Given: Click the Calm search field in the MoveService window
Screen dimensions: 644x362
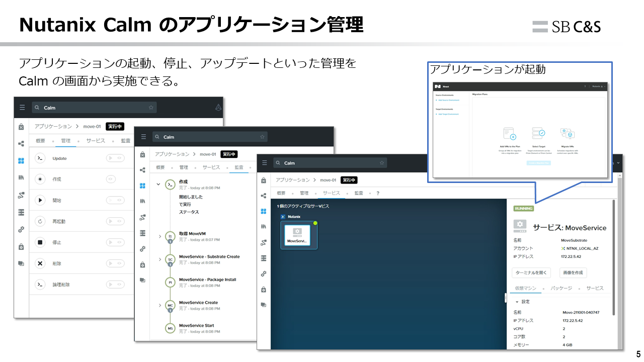Looking at the screenshot, I should pyautogui.click(x=330, y=163).
